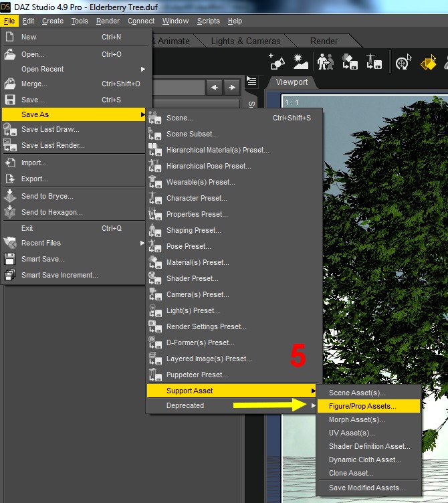448x503 pixels.
Task: Choose Clone Asset... entry
Action: click(x=368, y=473)
